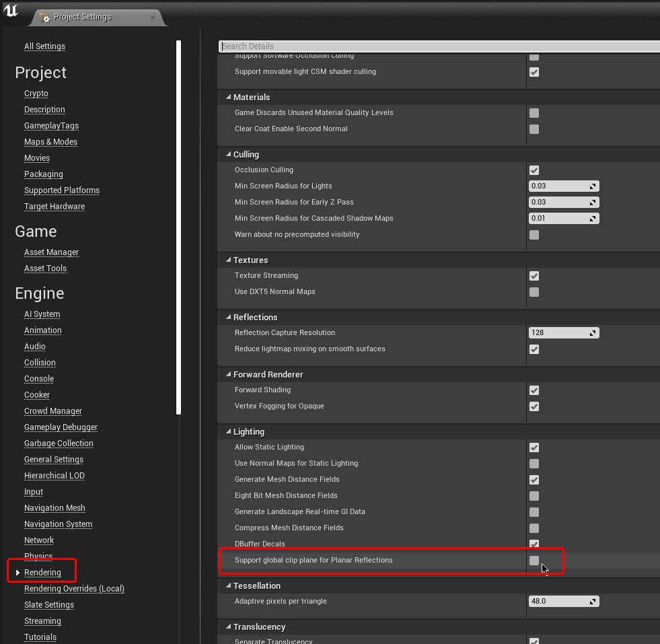Collapse the Forward Renderer category
This screenshot has width=660, height=644.
pos(229,375)
